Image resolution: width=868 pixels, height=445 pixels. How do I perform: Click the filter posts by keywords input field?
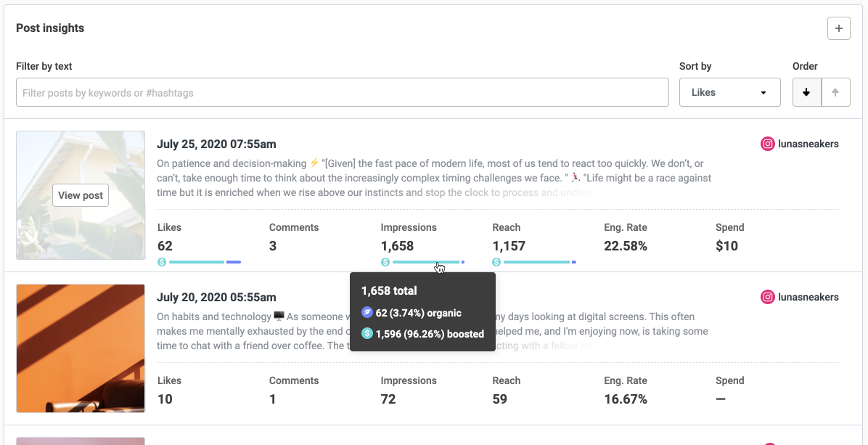point(343,91)
